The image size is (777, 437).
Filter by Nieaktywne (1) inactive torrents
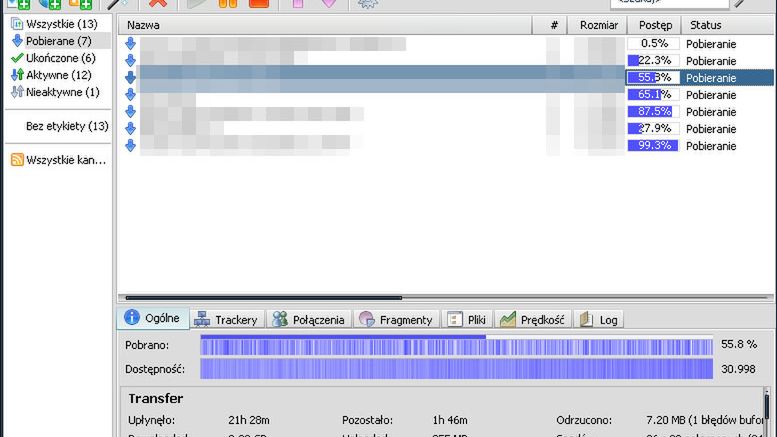coord(56,92)
